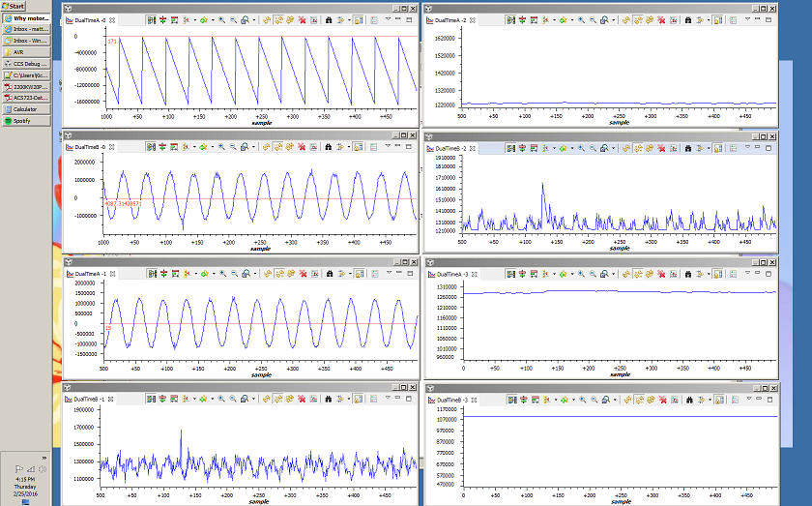Click the zoom out icon in DualTimeB -2 graph

(593, 148)
